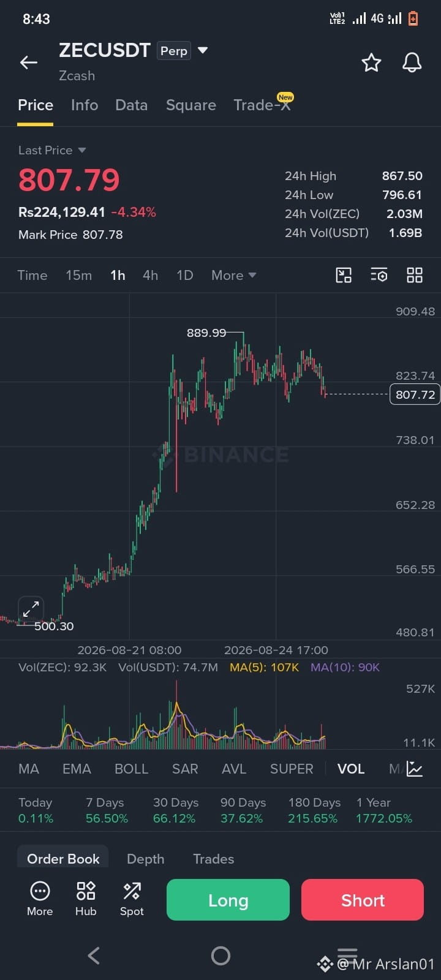Select the SAR indicator
441x980 pixels.
[185, 769]
